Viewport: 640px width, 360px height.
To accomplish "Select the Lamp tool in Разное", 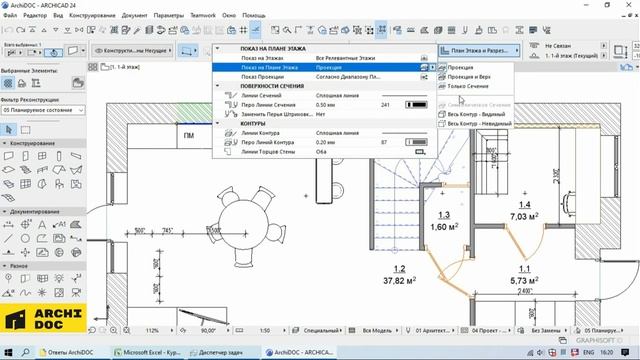I will [59, 279].
